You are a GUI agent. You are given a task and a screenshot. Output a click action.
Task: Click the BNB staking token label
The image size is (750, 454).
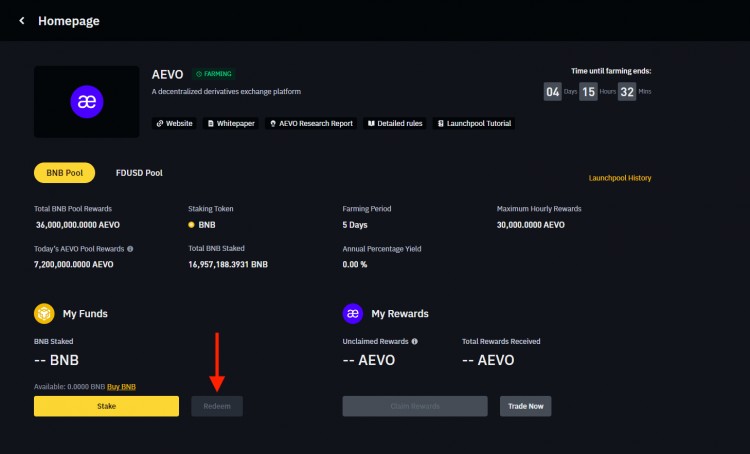207,225
